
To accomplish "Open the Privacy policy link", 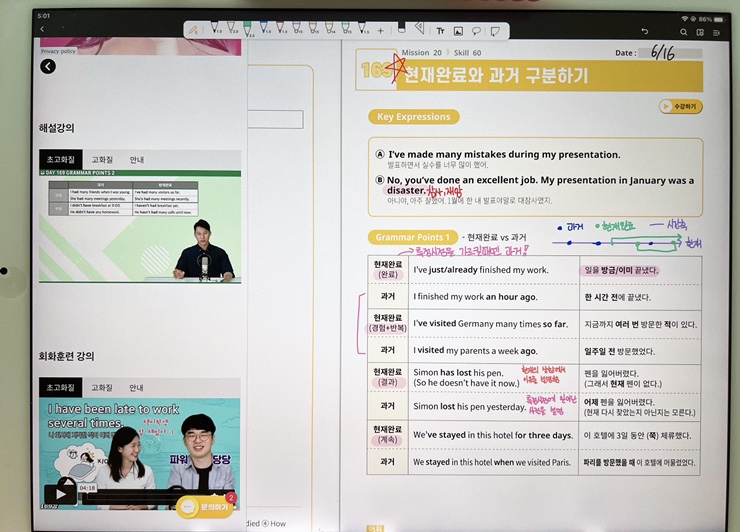I will 58,51.
